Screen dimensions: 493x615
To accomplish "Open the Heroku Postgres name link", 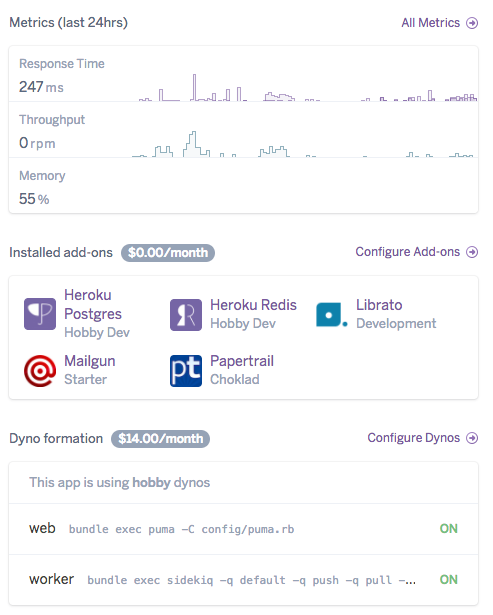I will pyautogui.click(x=93, y=304).
